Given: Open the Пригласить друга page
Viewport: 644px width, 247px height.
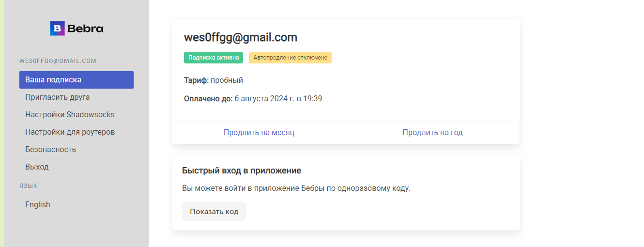Looking at the screenshot, I should pos(77,97).
